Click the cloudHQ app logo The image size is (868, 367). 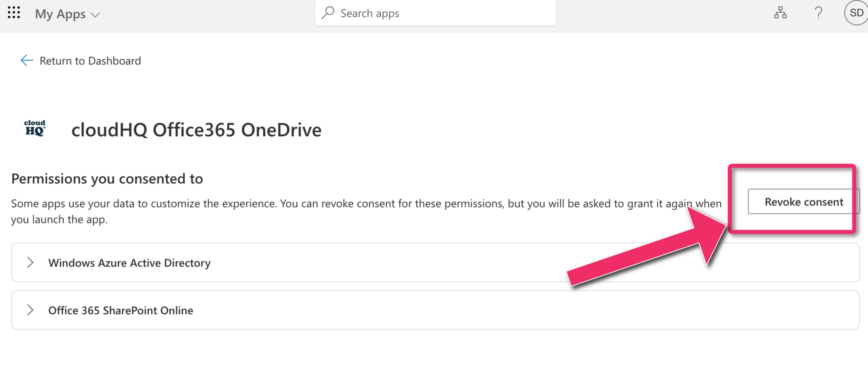coord(35,128)
